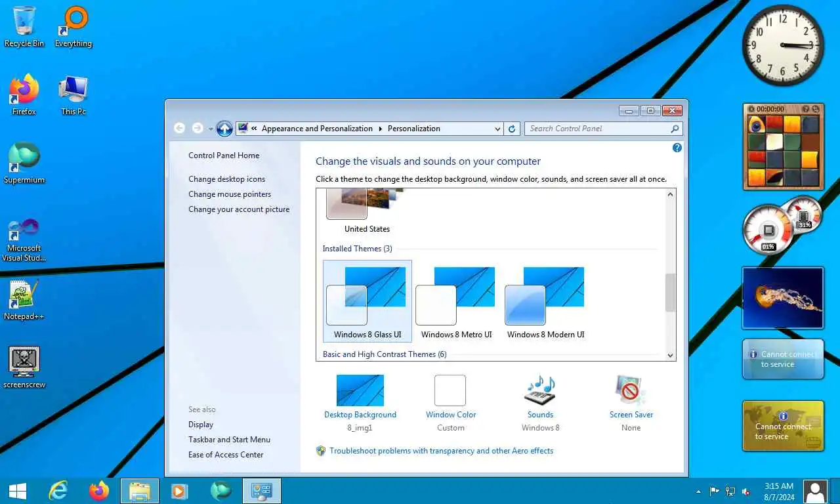Open the breadcrumb overflow chevron

[x=254, y=129]
